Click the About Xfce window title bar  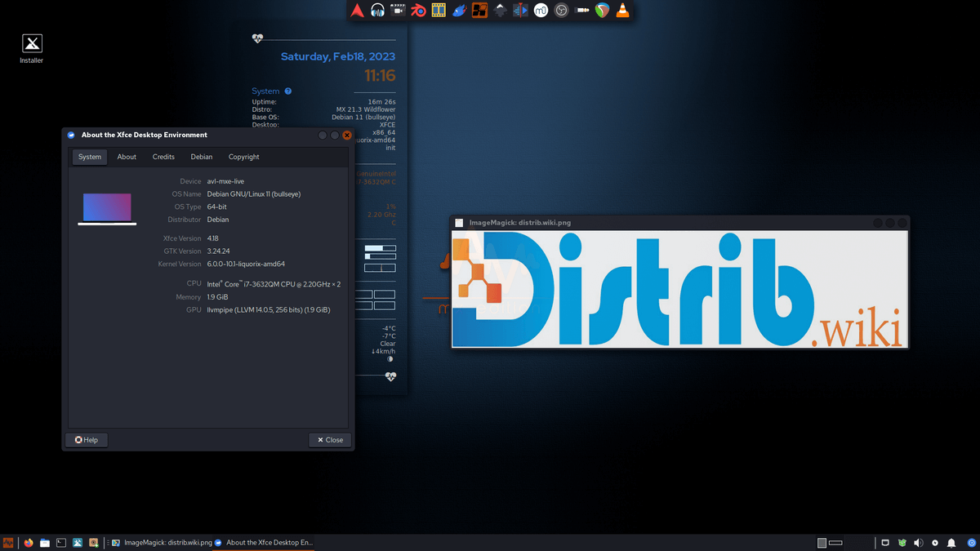click(208, 135)
